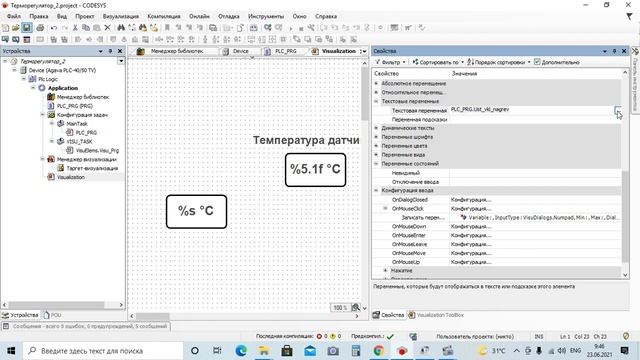Click the Print toolbar icon
This screenshot has height=360, width=640.
pyautogui.click(x=40, y=28)
